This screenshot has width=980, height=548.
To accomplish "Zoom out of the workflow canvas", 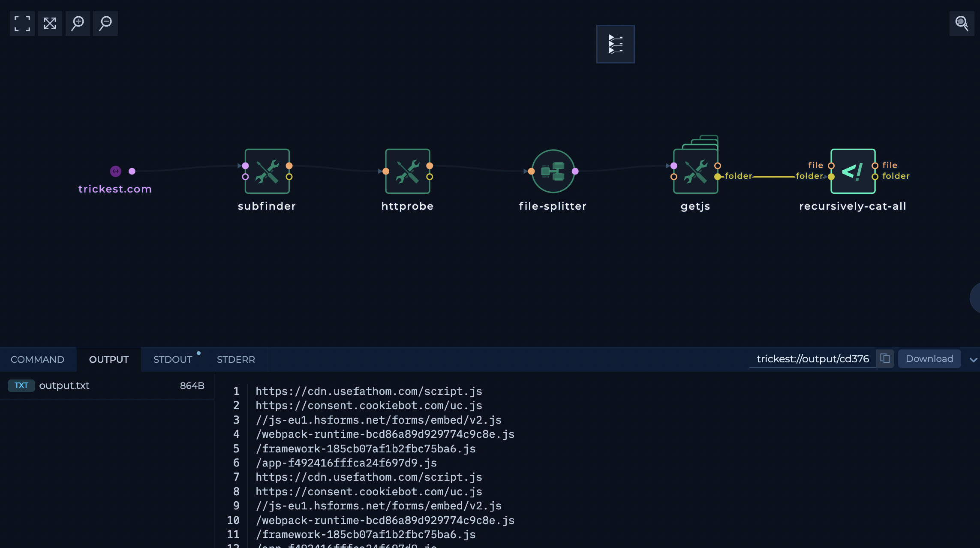I will coord(105,24).
